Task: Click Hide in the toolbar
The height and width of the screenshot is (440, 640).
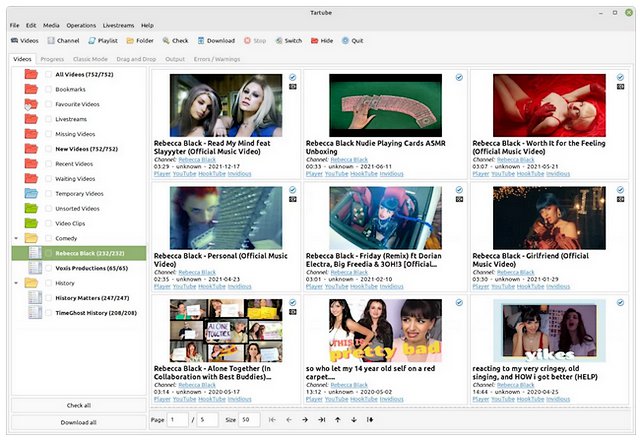Action: click(322, 41)
